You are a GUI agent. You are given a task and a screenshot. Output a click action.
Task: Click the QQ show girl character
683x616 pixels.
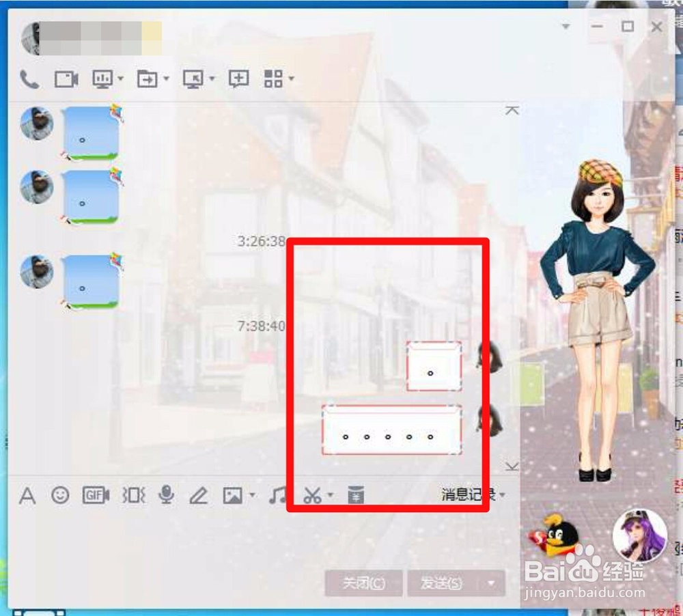coord(598,320)
